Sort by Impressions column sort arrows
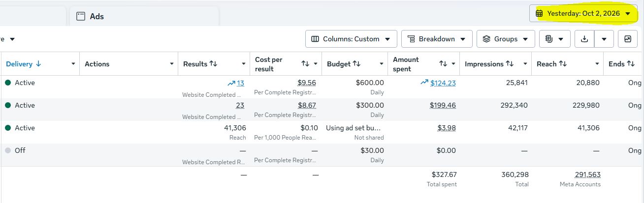 click(x=510, y=64)
